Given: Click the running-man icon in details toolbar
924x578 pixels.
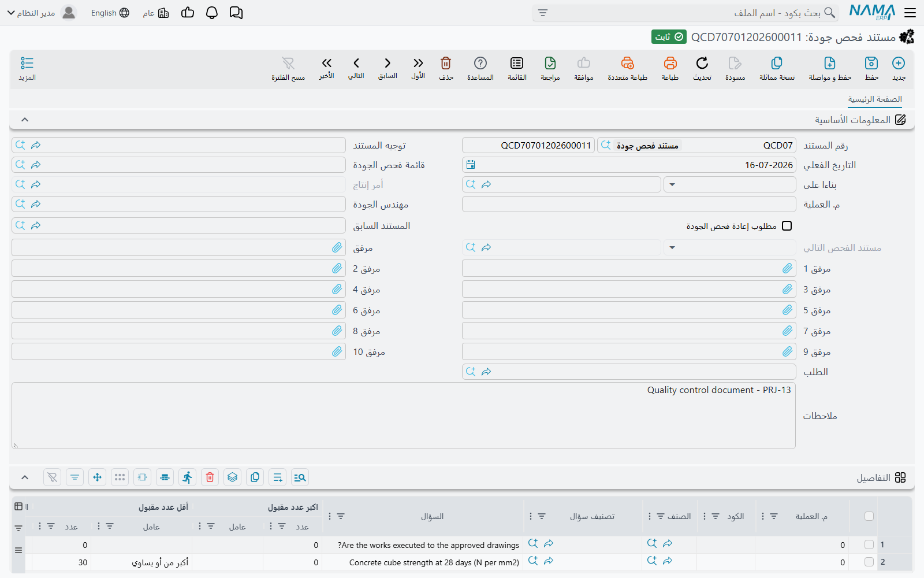Looking at the screenshot, I should pos(187,477).
